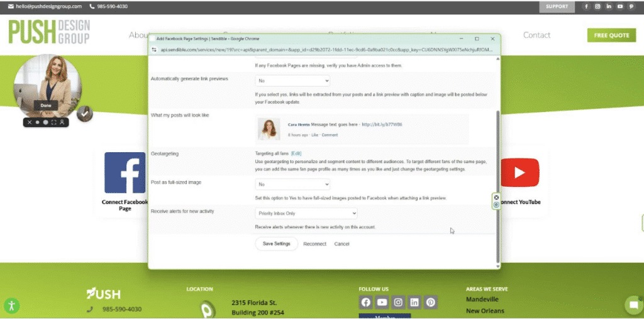
Task: Open the live chat bubble icon
Action: click(x=634, y=305)
